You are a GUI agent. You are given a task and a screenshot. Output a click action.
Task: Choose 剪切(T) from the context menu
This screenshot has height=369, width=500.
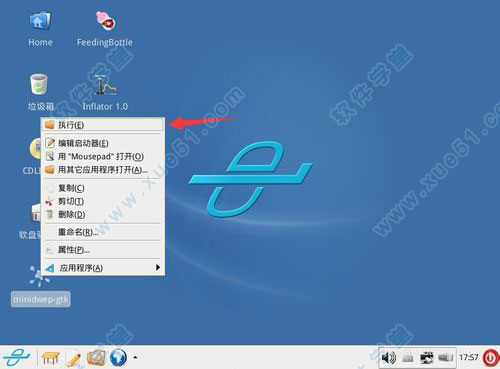tap(103, 201)
